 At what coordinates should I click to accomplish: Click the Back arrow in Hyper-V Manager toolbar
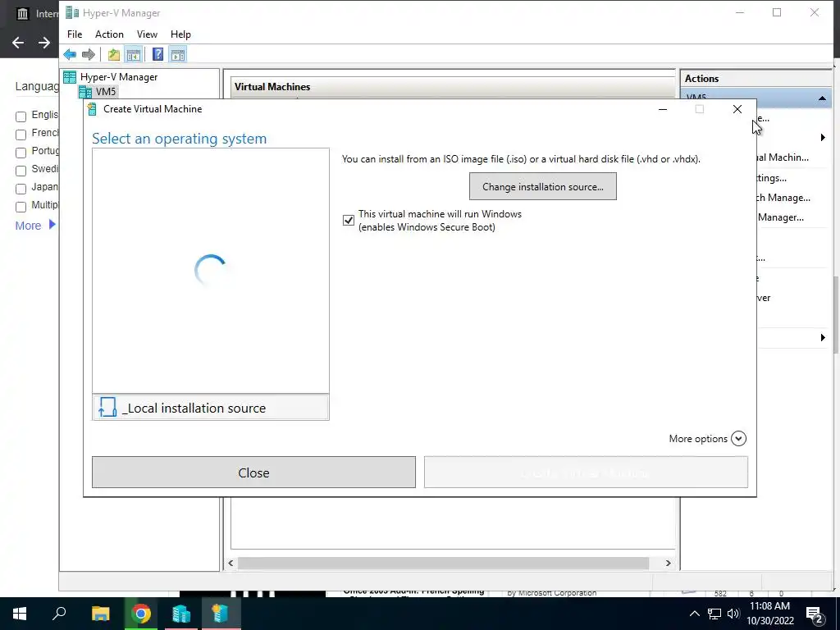coord(70,54)
